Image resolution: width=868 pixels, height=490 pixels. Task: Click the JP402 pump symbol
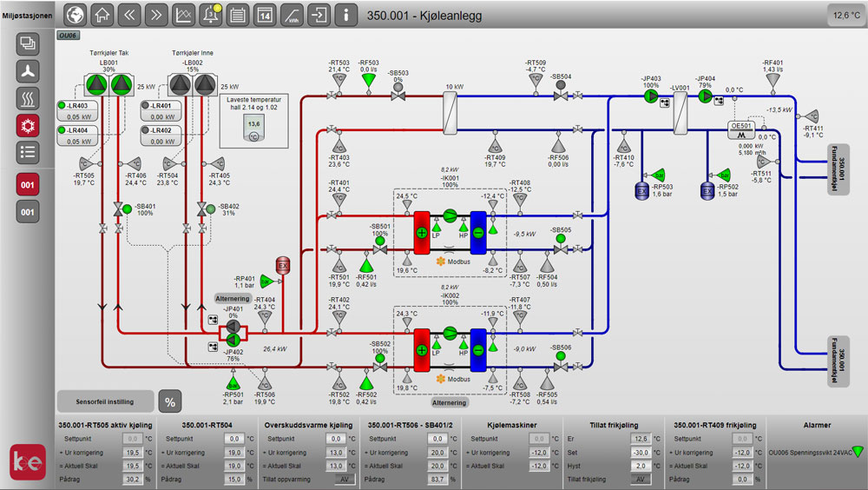point(233,339)
